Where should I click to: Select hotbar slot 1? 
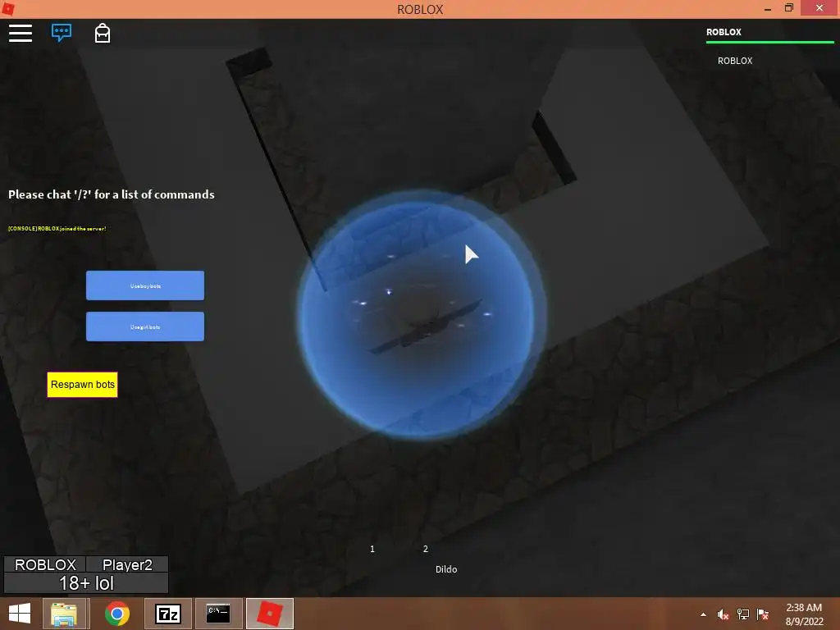372,549
